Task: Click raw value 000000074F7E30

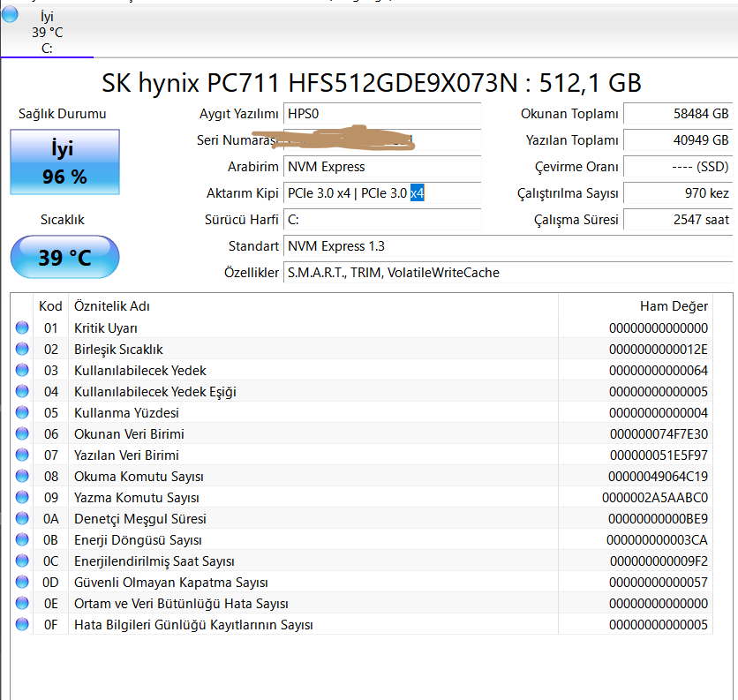Action: pos(659,434)
